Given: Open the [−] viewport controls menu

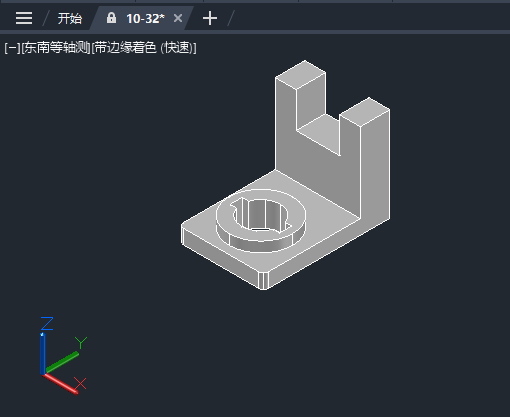Looking at the screenshot, I should coord(12,48).
